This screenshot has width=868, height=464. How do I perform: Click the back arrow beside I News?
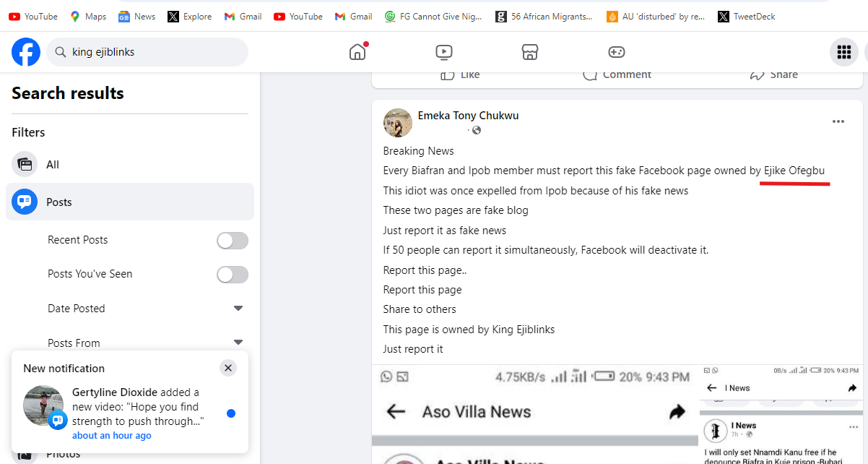tap(711, 388)
